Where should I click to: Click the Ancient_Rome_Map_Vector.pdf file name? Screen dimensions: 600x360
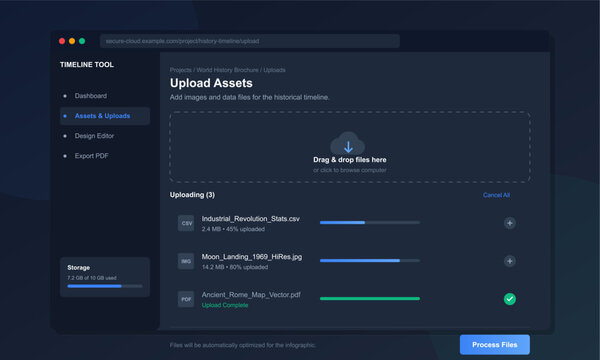[x=251, y=295]
